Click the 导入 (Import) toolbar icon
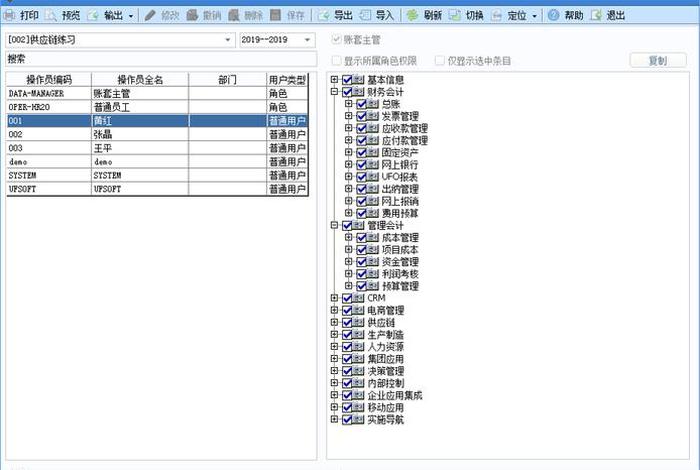Viewport: 700px width, 470px height. point(365,16)
